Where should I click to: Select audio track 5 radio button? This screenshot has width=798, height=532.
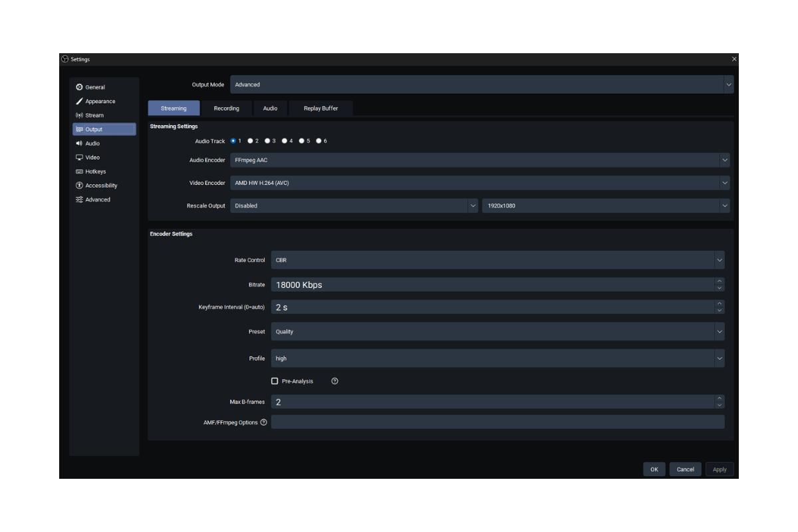[302, 141]
